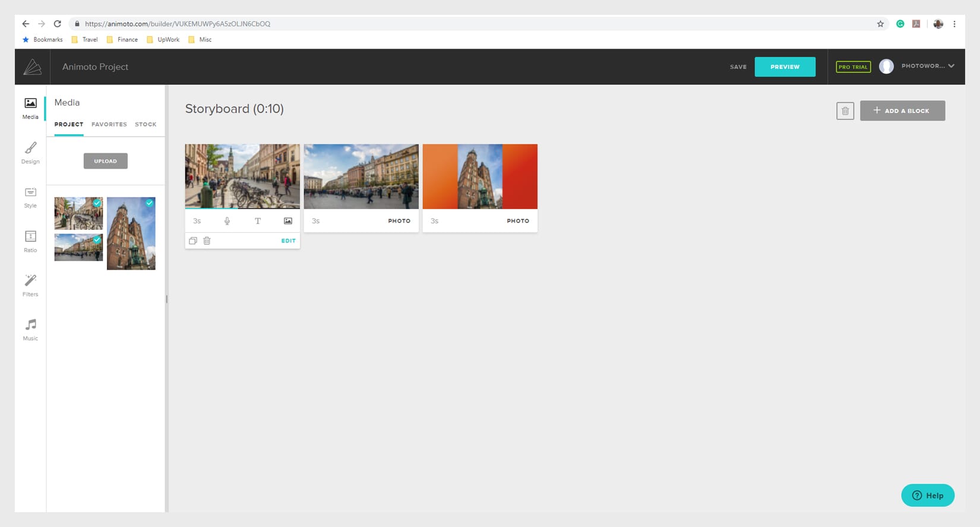Open the Style sidebar panel
Image resolution: width=980 pixels, height=527 pixels.
(30, 197)
